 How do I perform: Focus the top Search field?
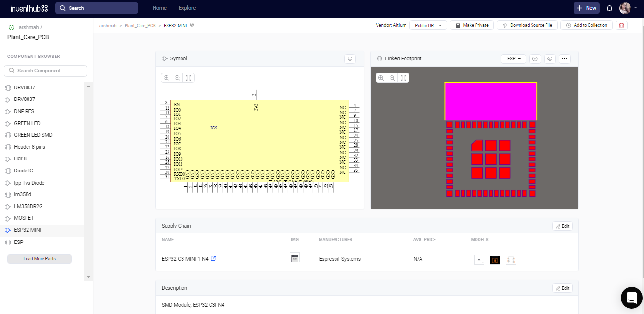point(97,8)
